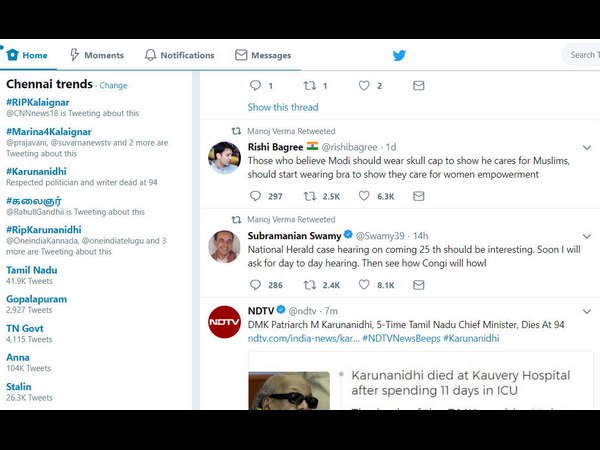Viewport: 600px width, 450px height.
Task: Open the #Karunanidhi trend
Action: point(36,171)
